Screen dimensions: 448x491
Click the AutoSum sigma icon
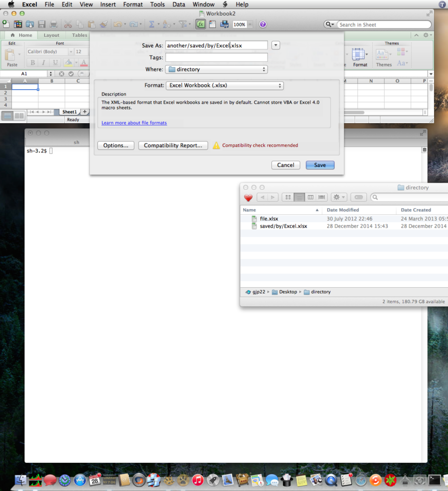pyautogui.click(x=152, y=24)
